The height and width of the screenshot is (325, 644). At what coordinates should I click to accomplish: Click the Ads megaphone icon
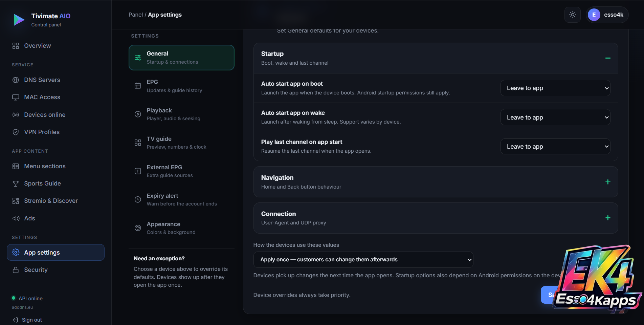coord(16,218)
